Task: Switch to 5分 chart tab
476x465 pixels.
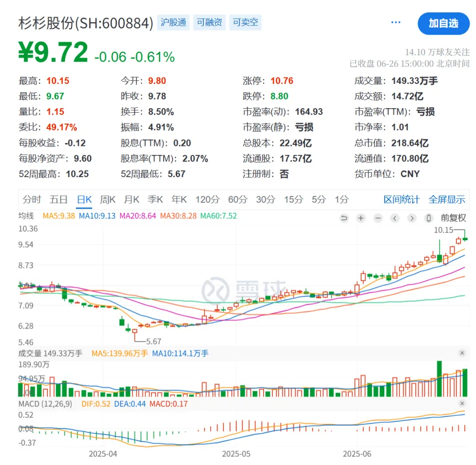Action: click(x=319, y=199)
